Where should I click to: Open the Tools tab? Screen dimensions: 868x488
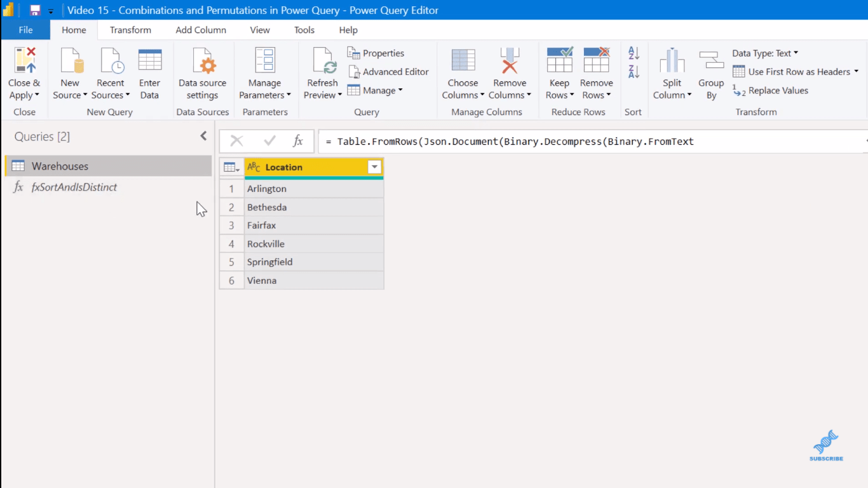pos(304,30)
